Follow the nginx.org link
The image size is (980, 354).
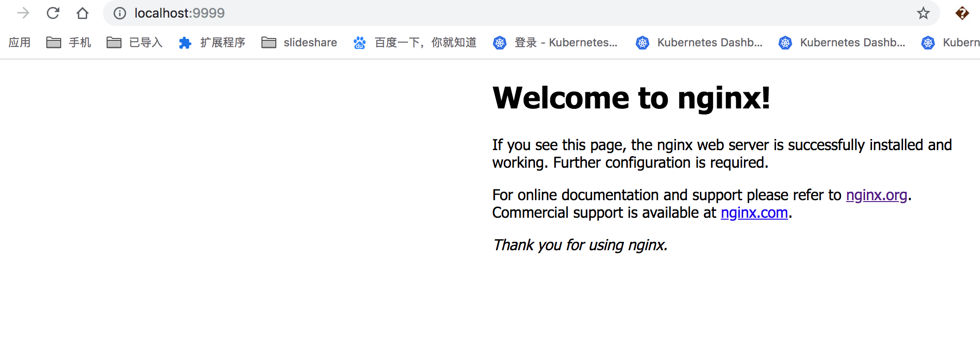point(876,195)
